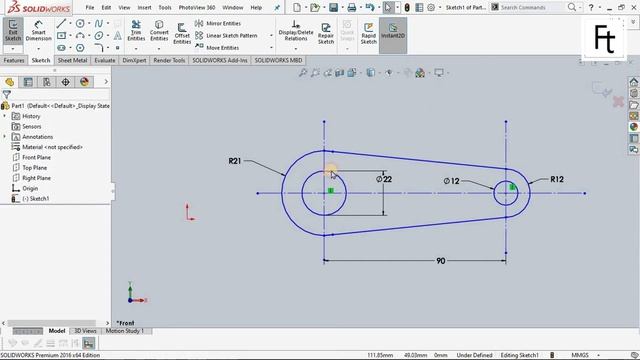
Task: Toggle Rapid Sketch mode
Action: coord(368,33)
